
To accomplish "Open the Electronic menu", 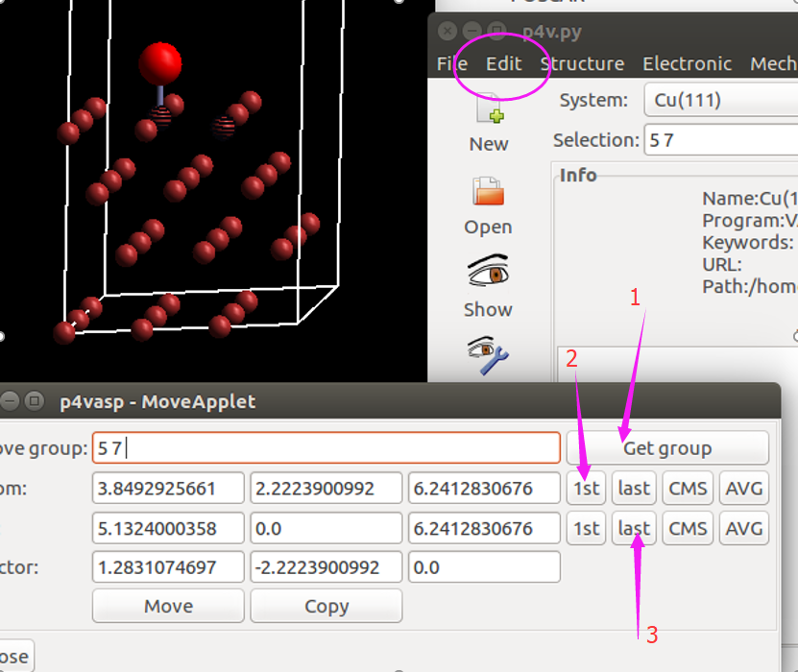I will tap(688, 64).
